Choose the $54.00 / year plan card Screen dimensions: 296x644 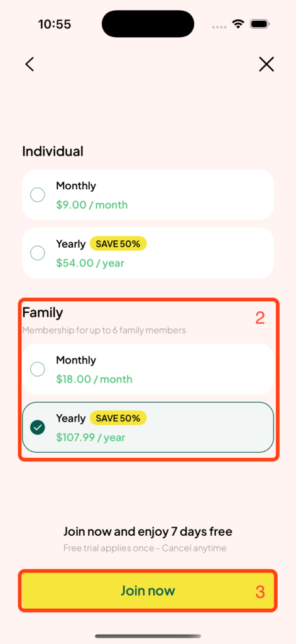[148, 253]
